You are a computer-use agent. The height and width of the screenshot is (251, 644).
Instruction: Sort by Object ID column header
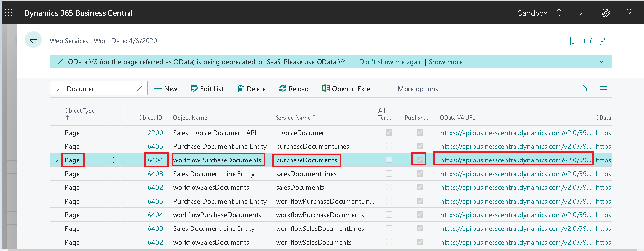click(x=150, y=118)
